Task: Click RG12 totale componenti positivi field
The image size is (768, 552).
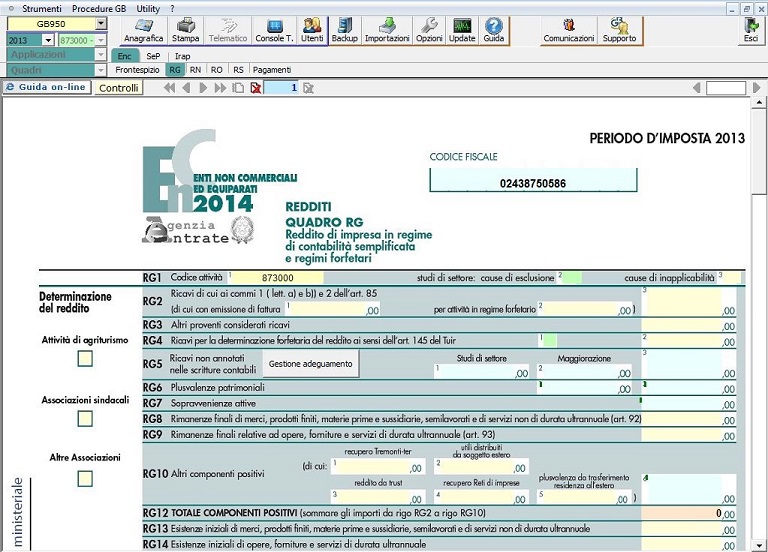Action: (688, 513)
